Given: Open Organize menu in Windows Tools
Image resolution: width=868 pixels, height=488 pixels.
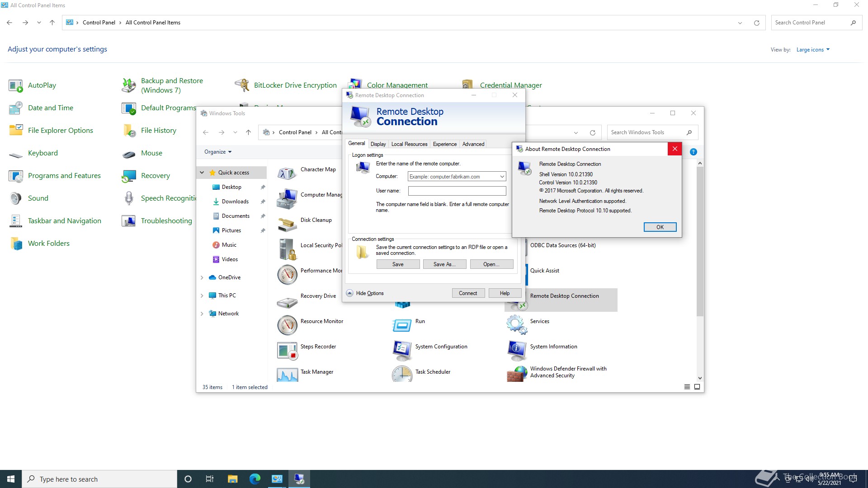Looking at the screenshot, I should 218,152.
